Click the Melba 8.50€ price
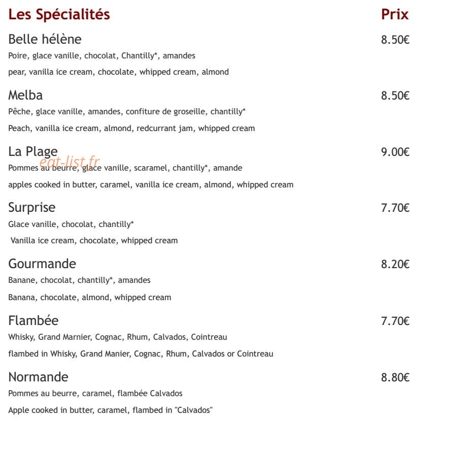The image size is (476, 453). [395, 95]
